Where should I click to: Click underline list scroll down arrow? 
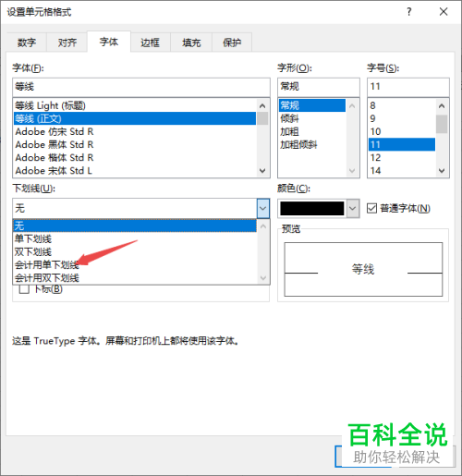[263, 277]
